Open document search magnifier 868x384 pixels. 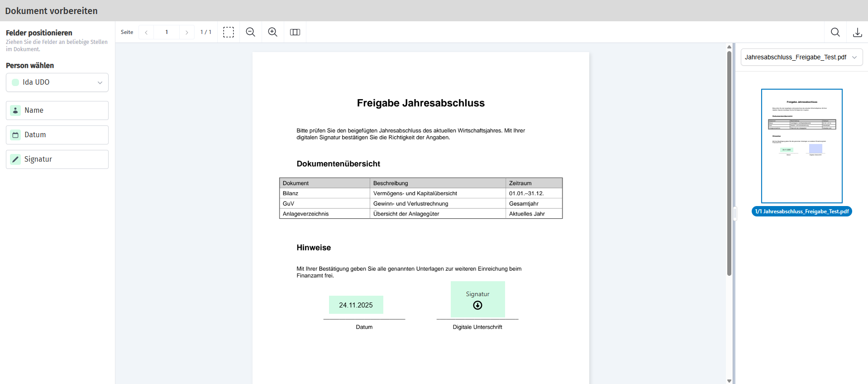pos(835,32)
